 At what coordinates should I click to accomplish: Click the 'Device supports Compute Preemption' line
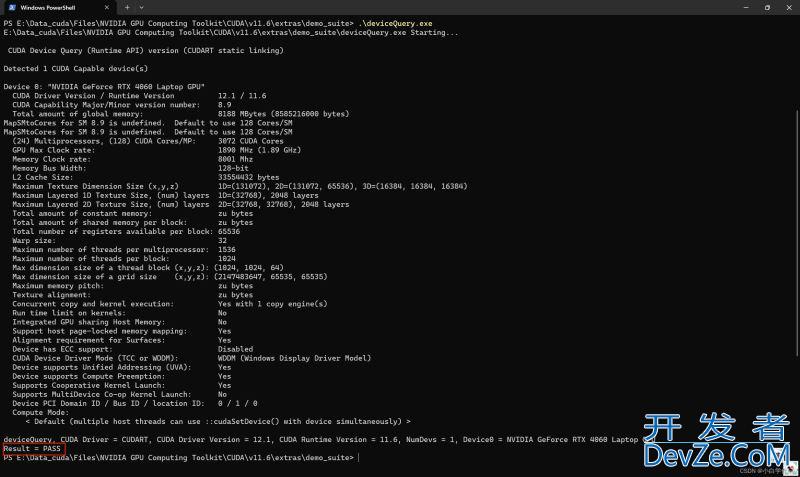click(x=122, y=376)
